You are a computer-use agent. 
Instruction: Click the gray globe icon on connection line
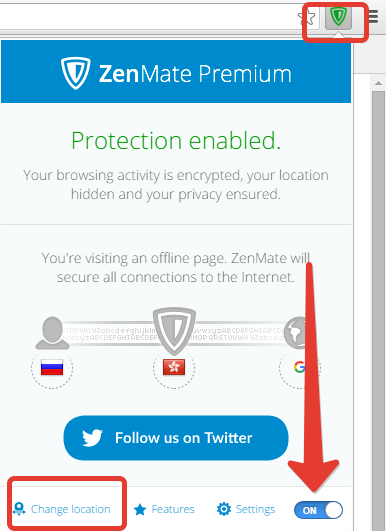pos(295,333)
